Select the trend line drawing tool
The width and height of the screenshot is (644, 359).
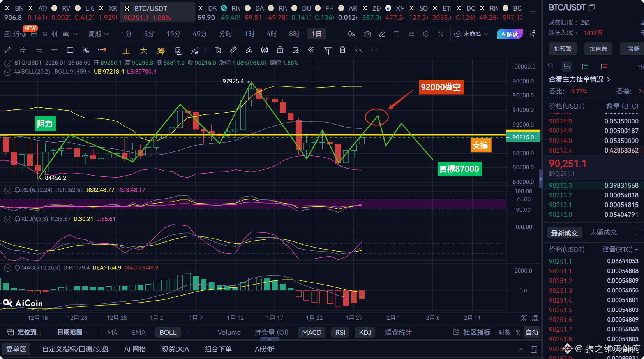click(8, 50)
